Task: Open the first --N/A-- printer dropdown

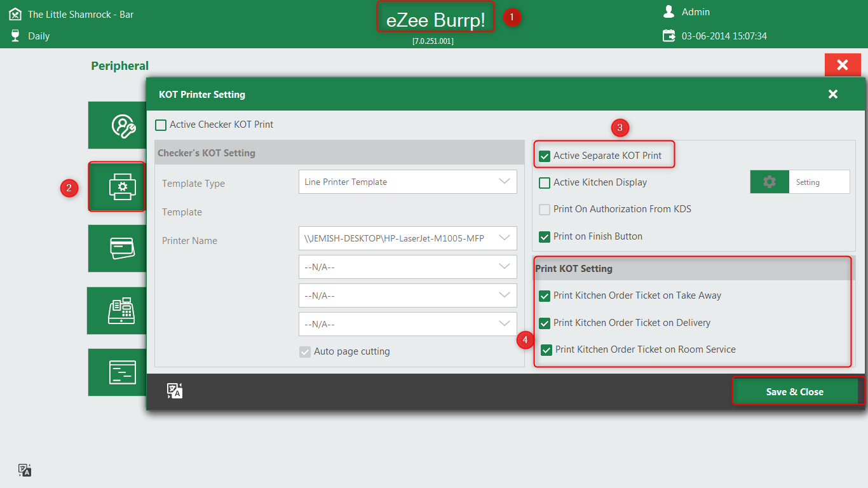Action: click(407, 267)
